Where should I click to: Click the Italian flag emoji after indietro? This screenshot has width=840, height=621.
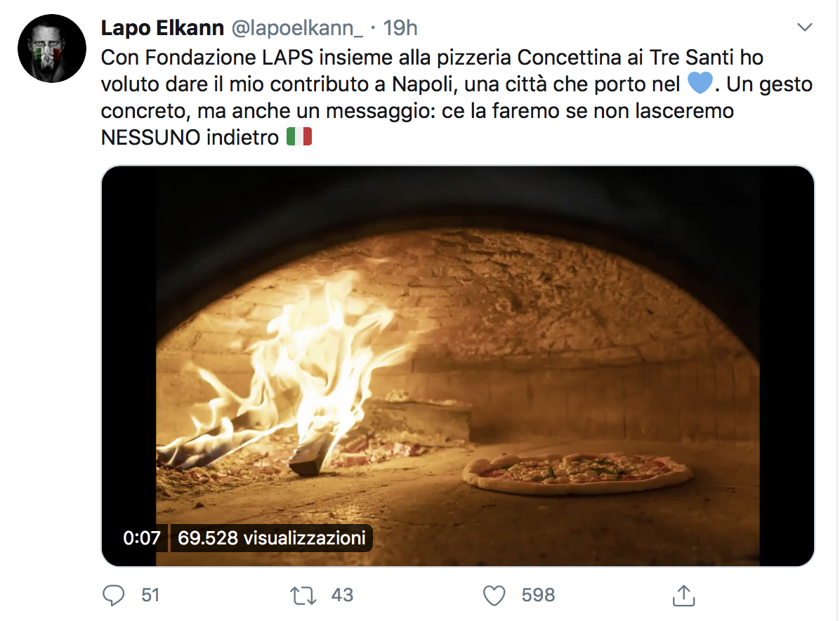pyautogui.click(x=299, y=136)
